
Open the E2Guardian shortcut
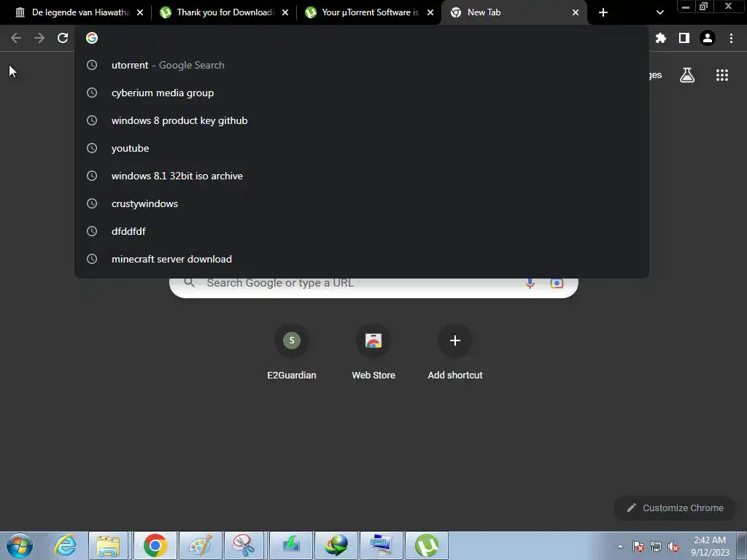tap(292, 352)
